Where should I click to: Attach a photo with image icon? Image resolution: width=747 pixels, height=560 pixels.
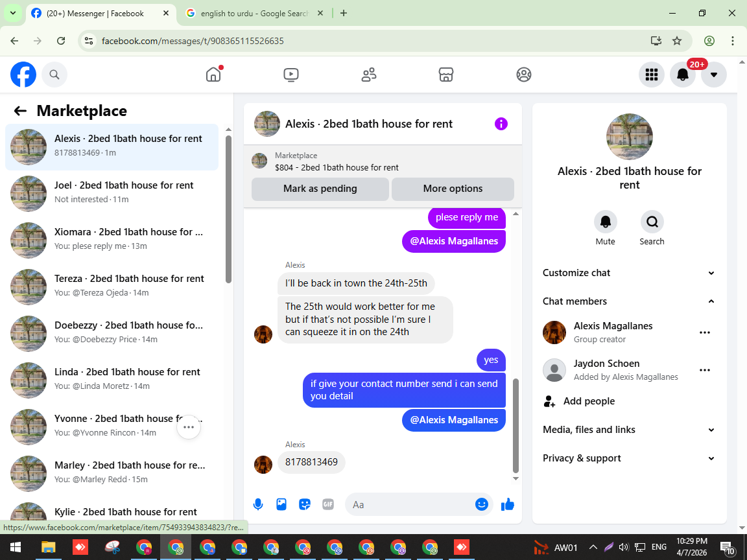tap(281, 504)
